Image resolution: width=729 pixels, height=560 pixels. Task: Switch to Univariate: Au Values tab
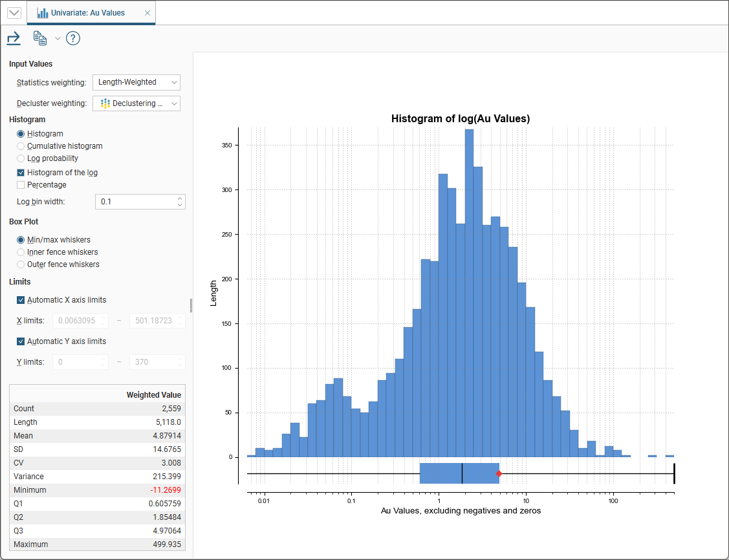(x=88, y=13)
